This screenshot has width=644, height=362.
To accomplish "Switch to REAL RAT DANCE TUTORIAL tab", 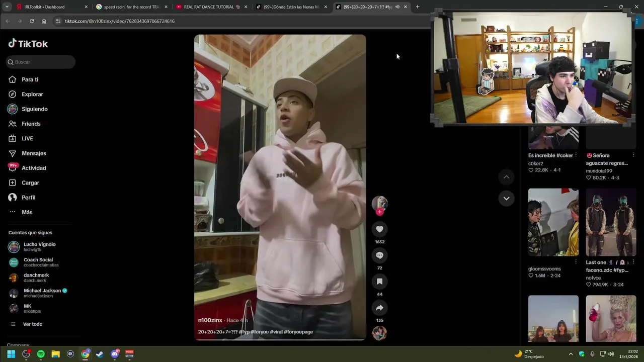I will point(212,7).
